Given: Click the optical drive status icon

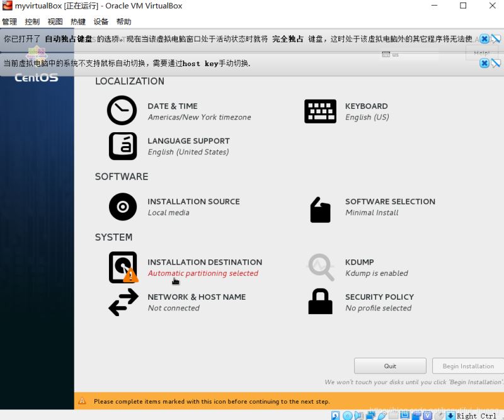Looking at the screenshot, I should point(346,416).
